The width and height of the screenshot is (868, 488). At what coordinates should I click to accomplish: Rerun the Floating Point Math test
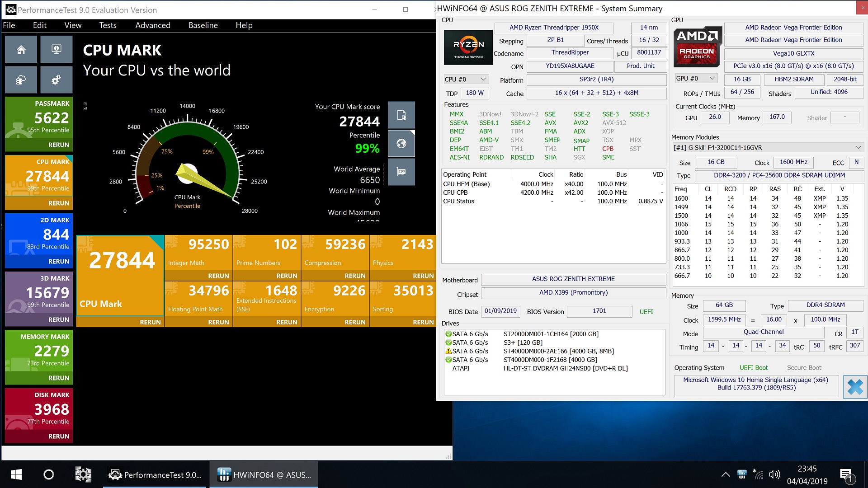coord(218,322)
